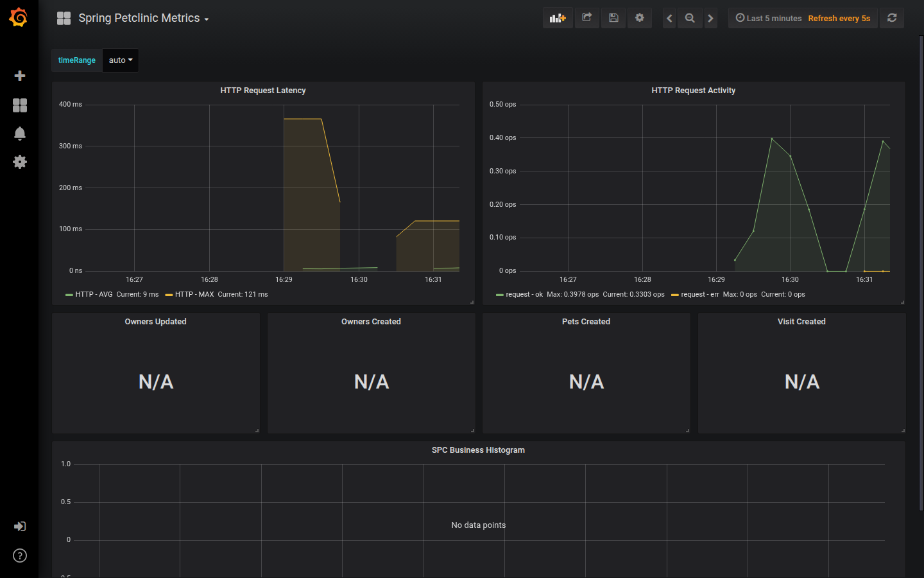Screen dimensions: 924x578
Task: Click dashboard grid icon beside title
Action: tap(64, 18)
